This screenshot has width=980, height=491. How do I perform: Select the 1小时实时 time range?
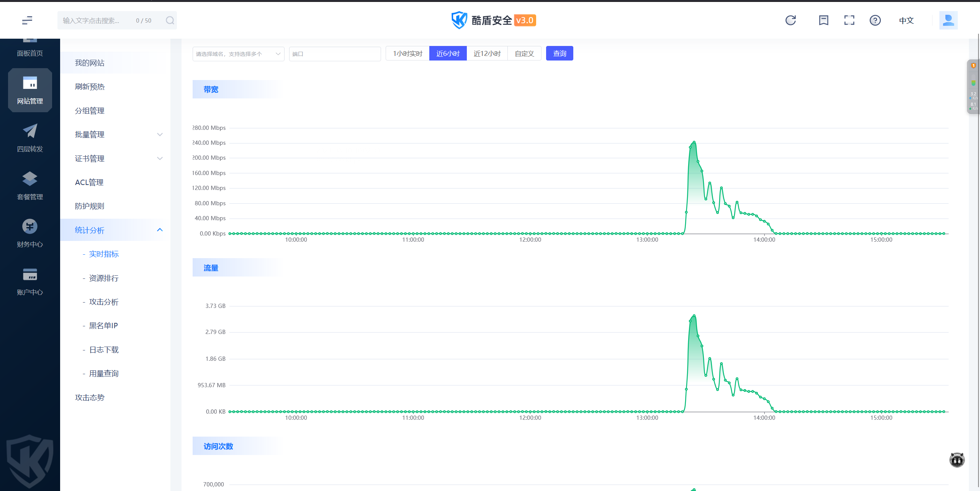[x=407, y=53]
